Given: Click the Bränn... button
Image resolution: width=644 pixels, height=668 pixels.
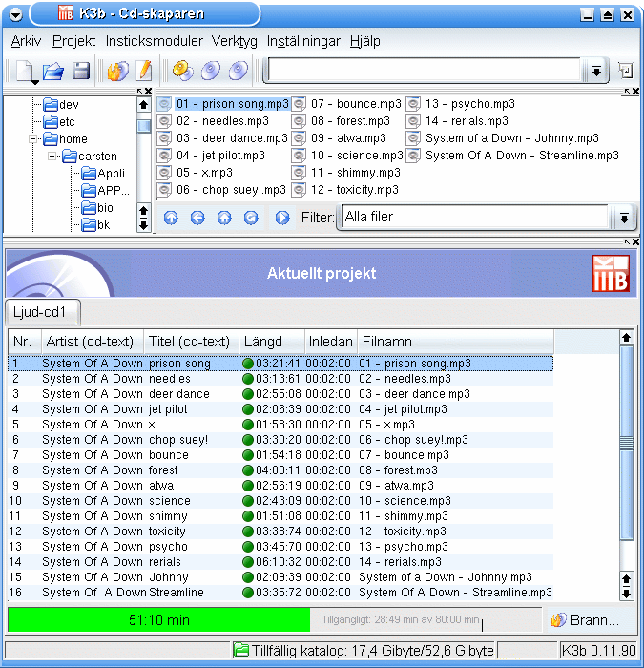Looking at the screenshot, I should tap(584, 620).
